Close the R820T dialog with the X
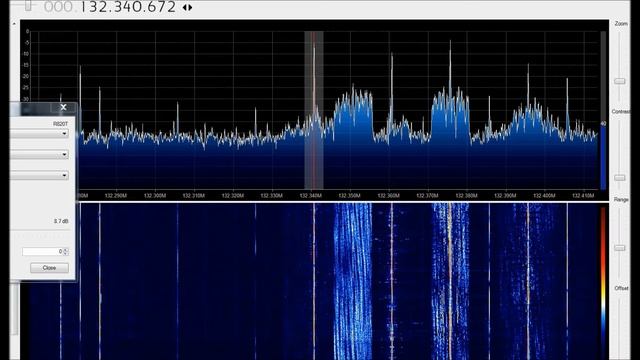Image resolution: width=640 pixels, height=360 pixels. click(x=63, y=107)
